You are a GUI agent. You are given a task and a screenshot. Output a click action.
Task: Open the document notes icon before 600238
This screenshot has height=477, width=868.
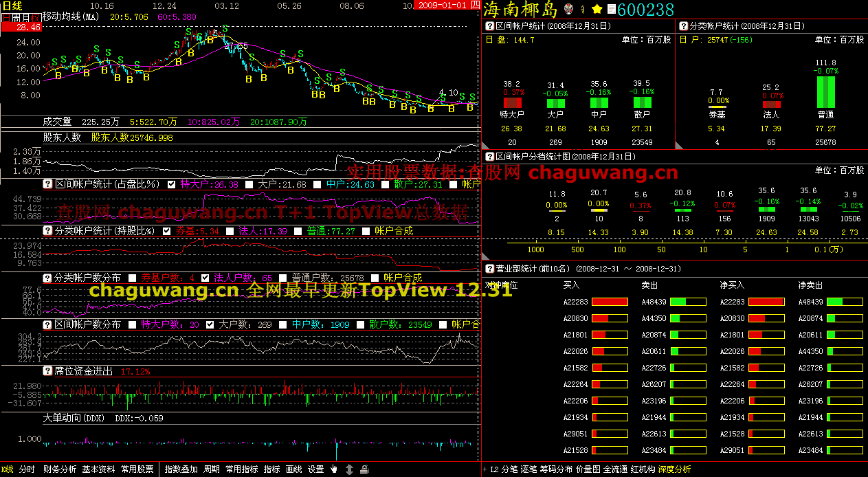click(x=611, y=10)
